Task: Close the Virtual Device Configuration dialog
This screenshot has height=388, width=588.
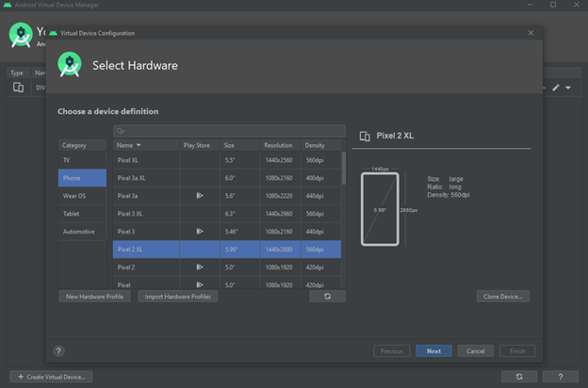Action: (x=531, y=33)
